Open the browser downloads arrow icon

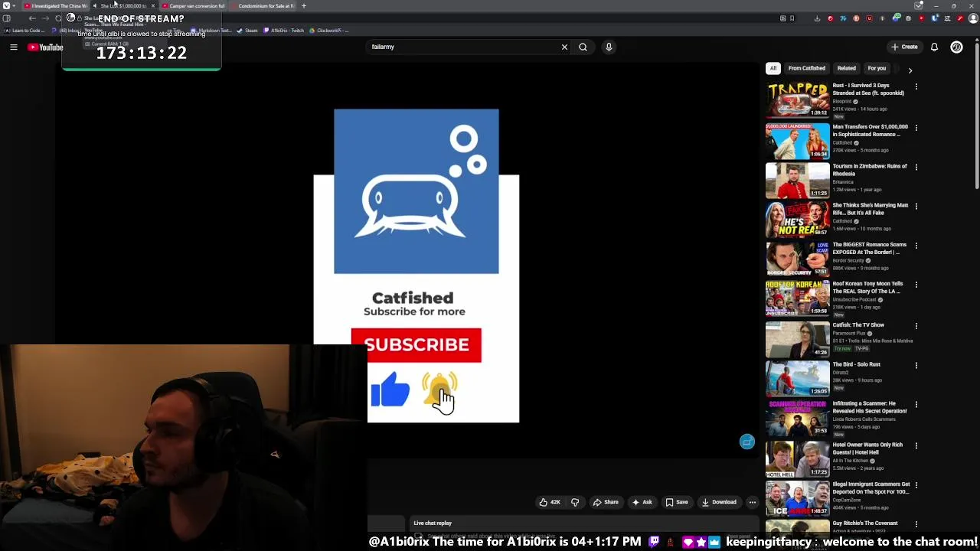817,18
